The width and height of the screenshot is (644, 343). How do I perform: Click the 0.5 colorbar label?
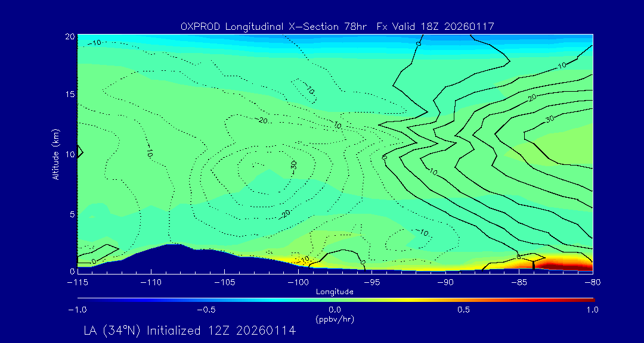click(464, 310)
